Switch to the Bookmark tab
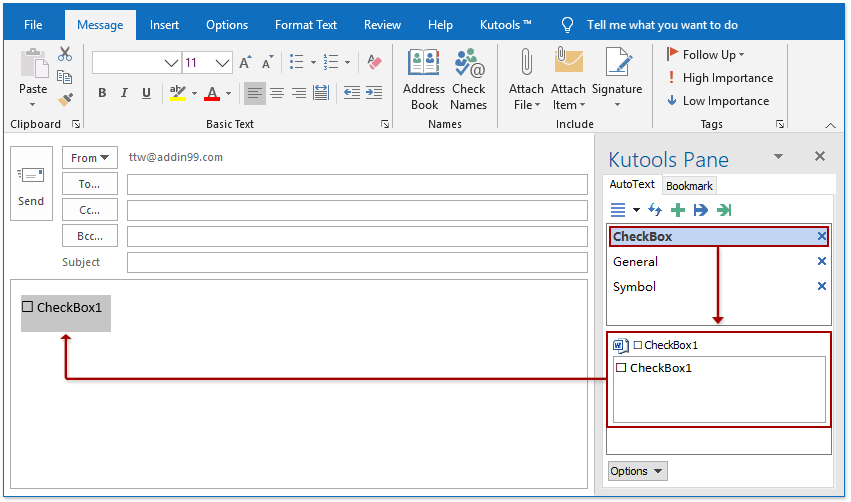The width and height of the screenshot is (851, 502). [x=689, y=186]
